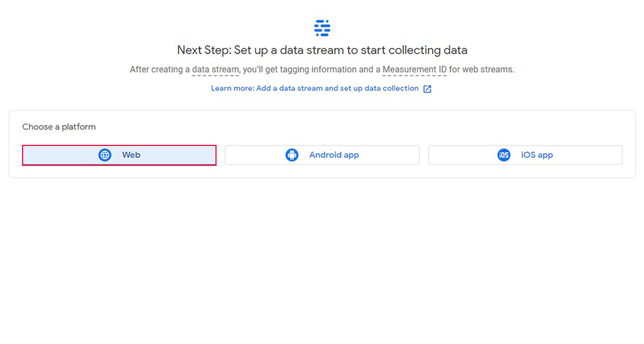Click the data stream icon above the heading
Viewport: 644px width, 344px height.
coord(322,28)
